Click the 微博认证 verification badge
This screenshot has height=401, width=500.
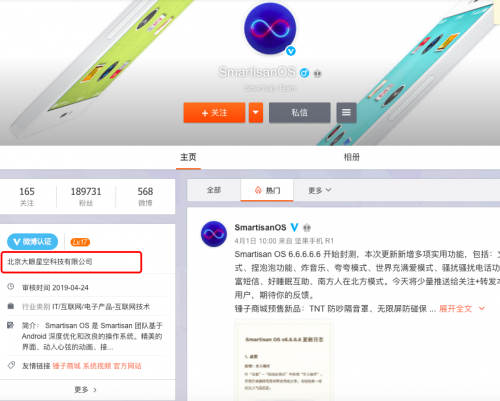(32, 242)
